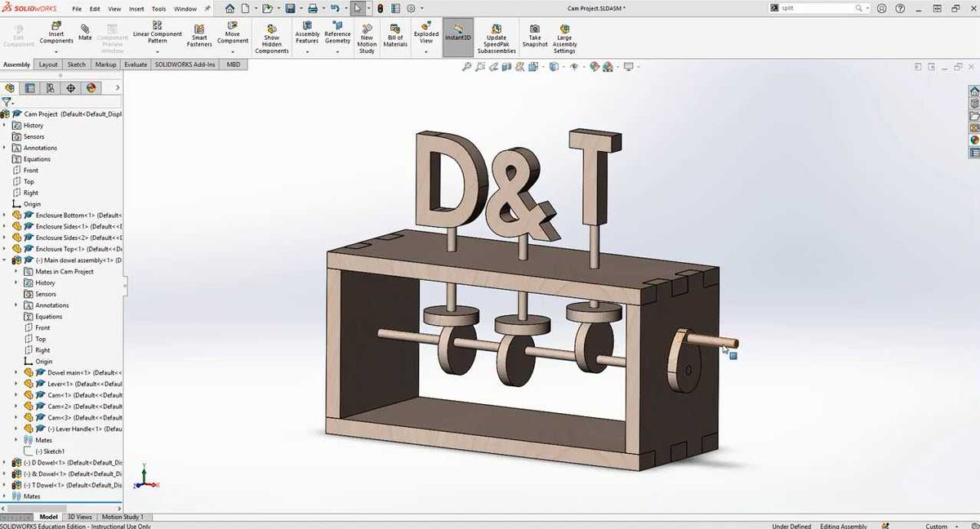Open the filter funnel dropdown
The image size is (980, 529).
click(x=7, y=102)
